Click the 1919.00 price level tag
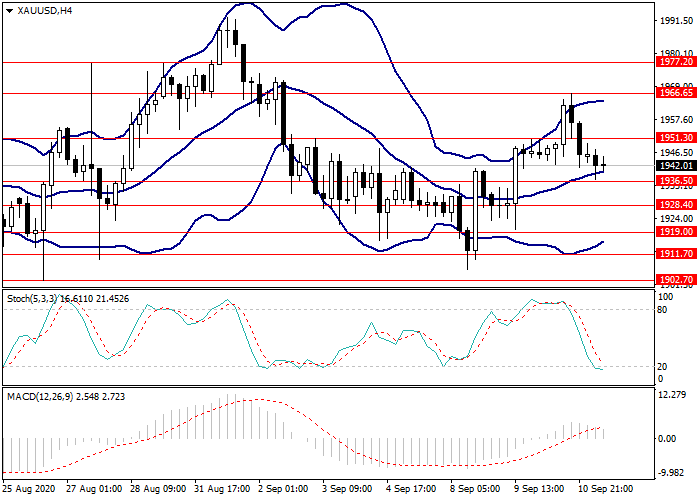700x500 pixels. coord(677,232)
